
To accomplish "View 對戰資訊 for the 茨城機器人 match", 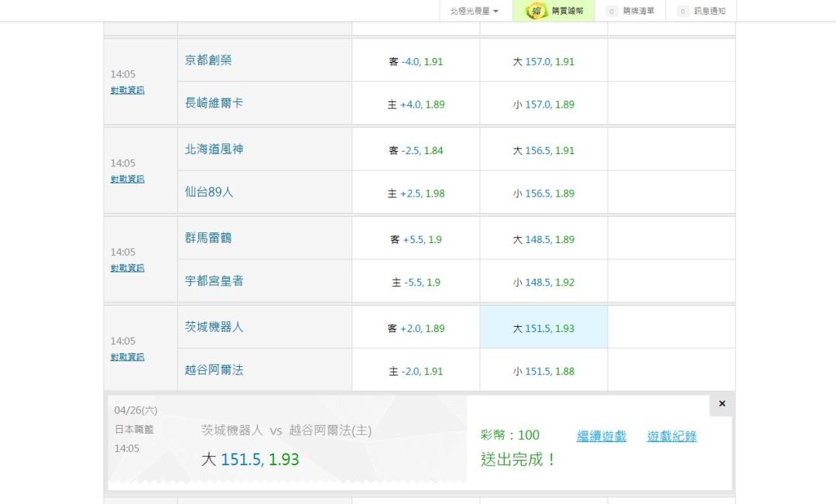I will coord(127,357).
